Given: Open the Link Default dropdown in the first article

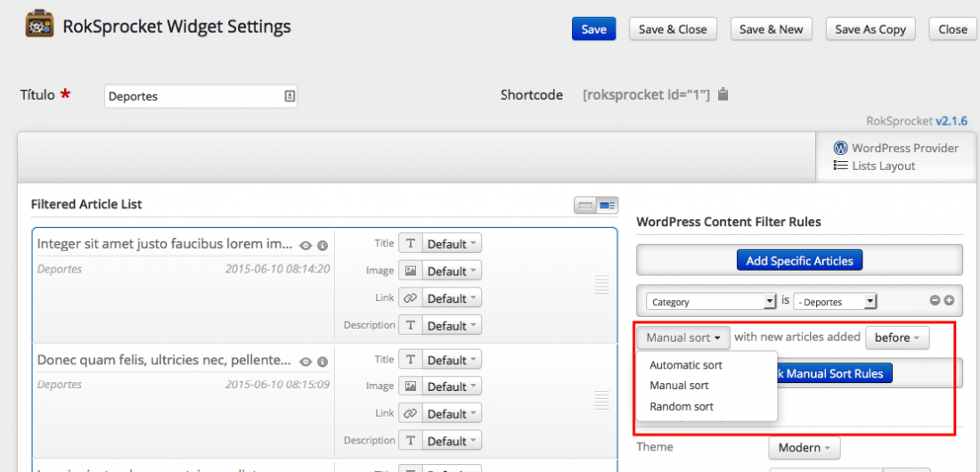Looking at the screenshot, I should click(x=452, y=298).
